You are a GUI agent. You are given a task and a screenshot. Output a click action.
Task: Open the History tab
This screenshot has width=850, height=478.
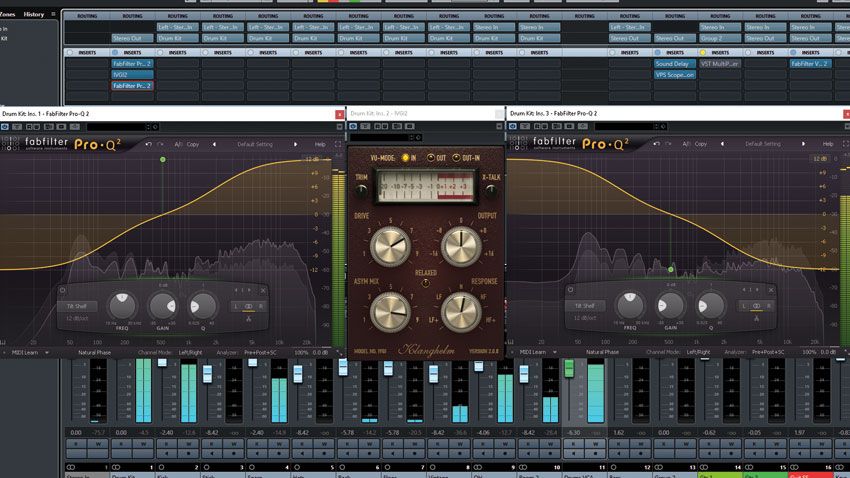(33, 14)
